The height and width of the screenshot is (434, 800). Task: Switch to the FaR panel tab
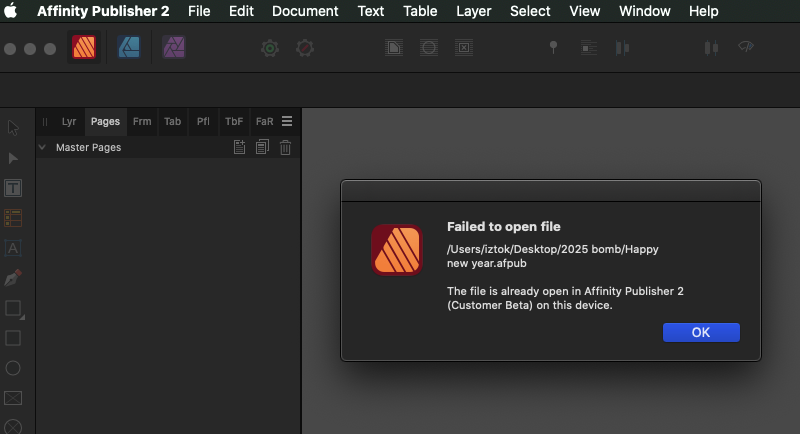tap(264, 121)
